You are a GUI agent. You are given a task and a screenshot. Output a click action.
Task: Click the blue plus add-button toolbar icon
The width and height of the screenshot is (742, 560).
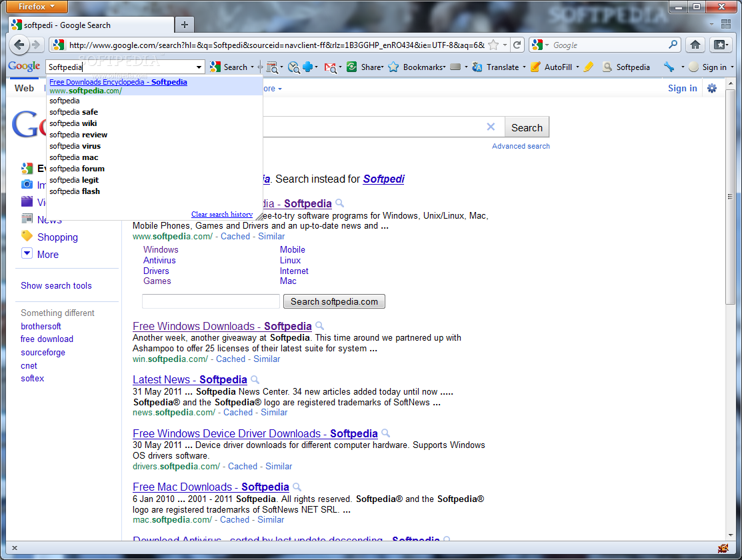coord(307,67)
